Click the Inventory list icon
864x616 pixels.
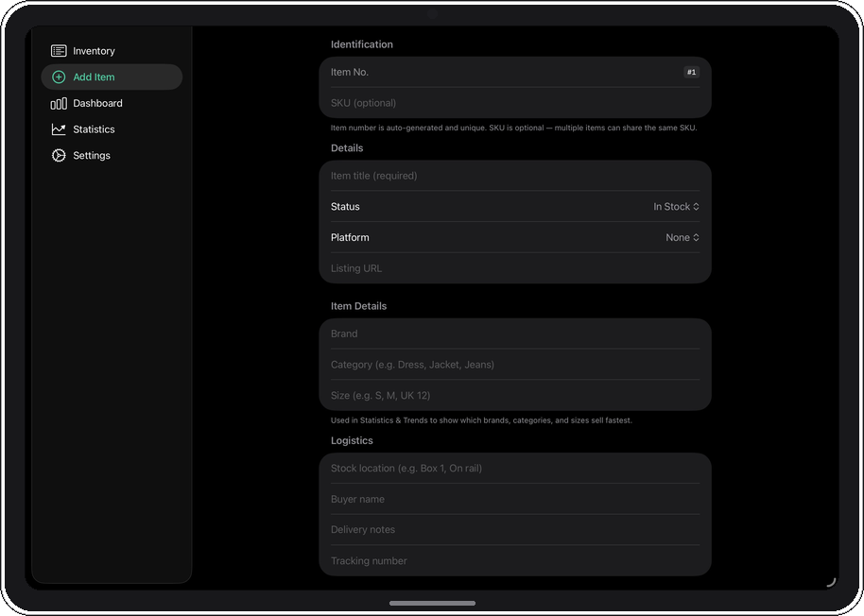(x=59, y=51)
